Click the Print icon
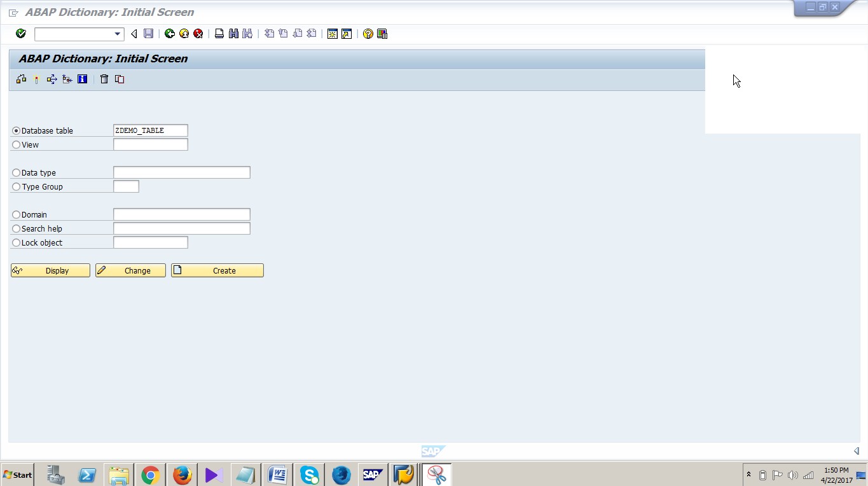The height and width of the screenshot is (486, 868). click(x=219, y=34)
